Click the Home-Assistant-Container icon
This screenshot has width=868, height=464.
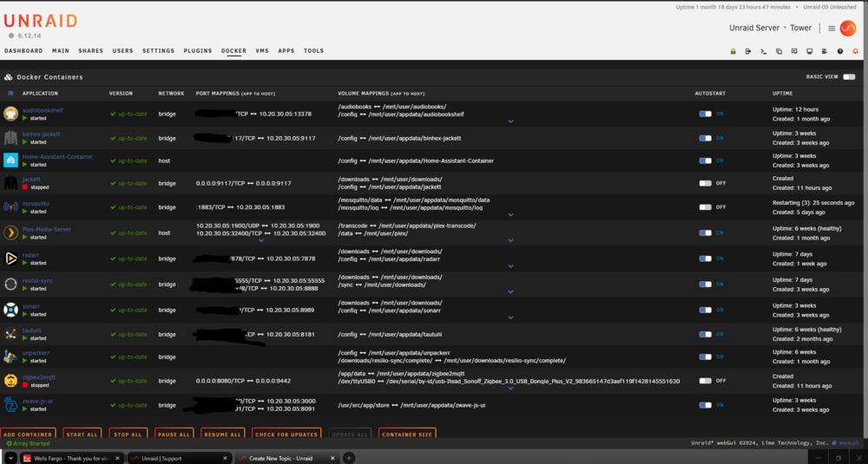[10, 160]
